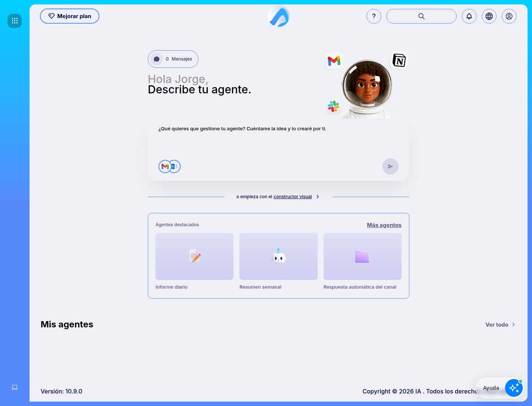Click the astronaut avatar image
This screenshot has height=406, width=532.
[367, 89]
